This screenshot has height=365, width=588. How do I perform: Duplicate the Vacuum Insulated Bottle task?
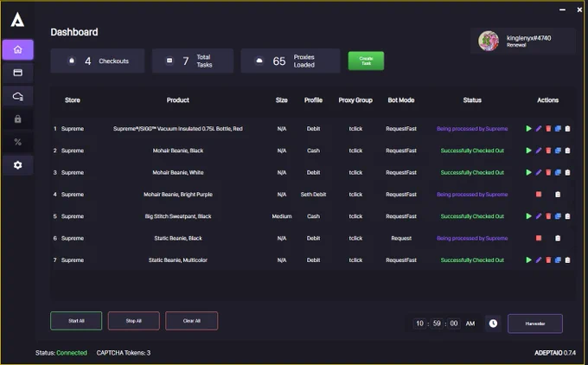pyautogui.click(x=558, y=129)
